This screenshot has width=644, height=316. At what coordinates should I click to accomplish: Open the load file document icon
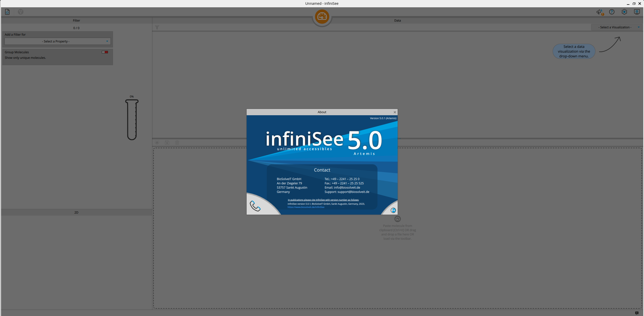(x=7, y=12)
